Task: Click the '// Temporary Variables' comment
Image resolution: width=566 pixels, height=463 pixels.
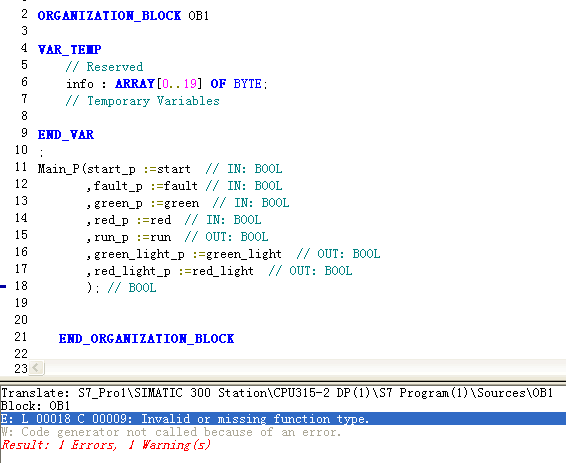Action: coord(143,101)
